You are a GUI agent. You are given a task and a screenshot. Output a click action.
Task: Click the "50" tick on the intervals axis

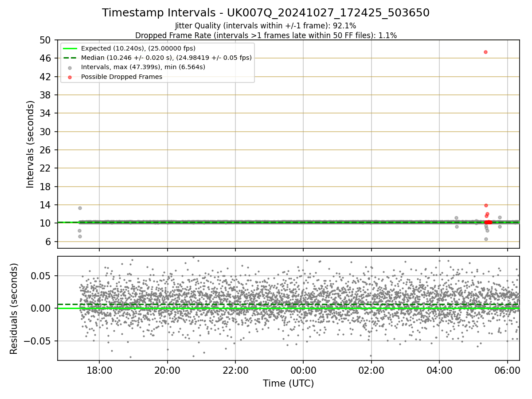click(46, 40)
